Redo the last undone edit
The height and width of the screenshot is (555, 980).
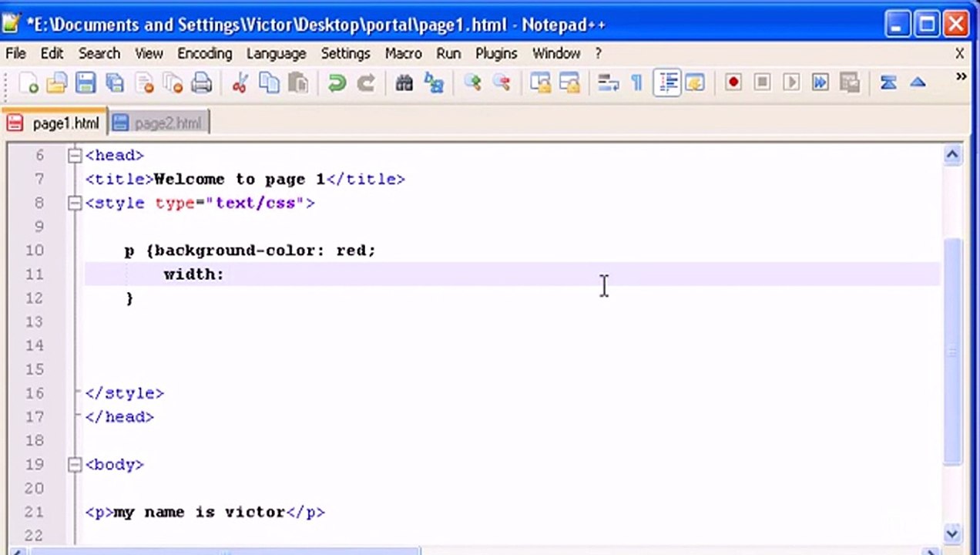[365, 83]
